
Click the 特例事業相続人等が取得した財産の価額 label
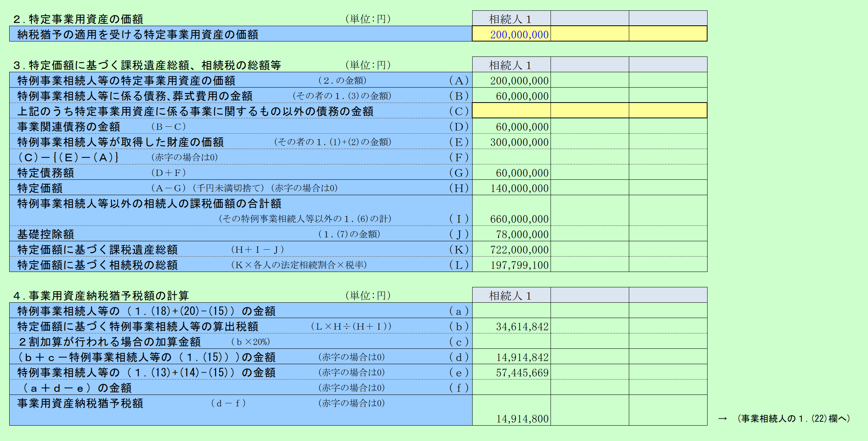pyautogui.click(x=121, y=142)
